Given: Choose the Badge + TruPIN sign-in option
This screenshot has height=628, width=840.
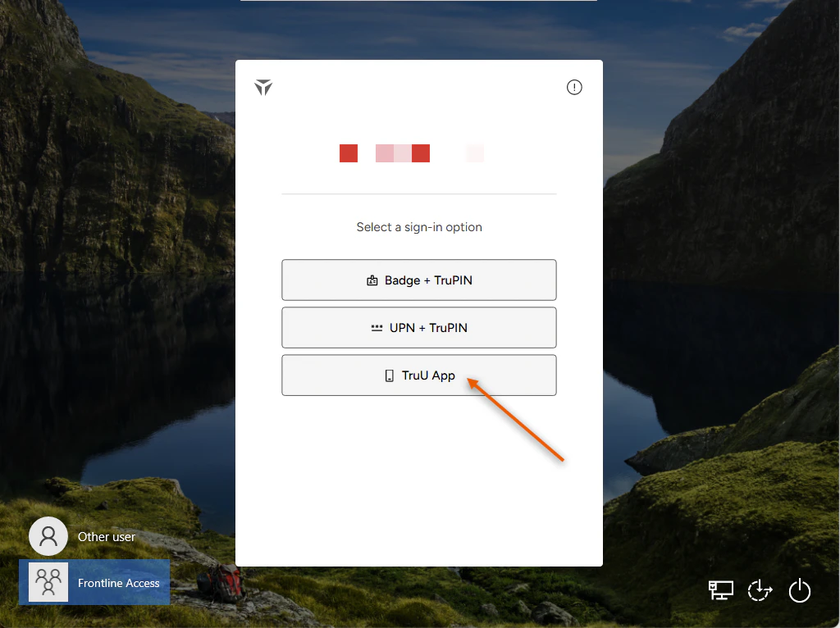Looking at the screenshot, I should click(419, 280).
